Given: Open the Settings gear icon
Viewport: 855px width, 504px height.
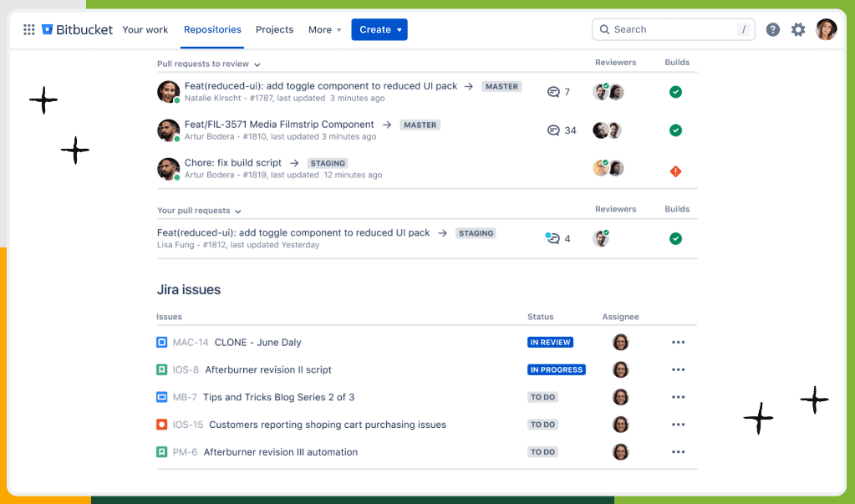Looking at the screenshot, I should (798, 30).
